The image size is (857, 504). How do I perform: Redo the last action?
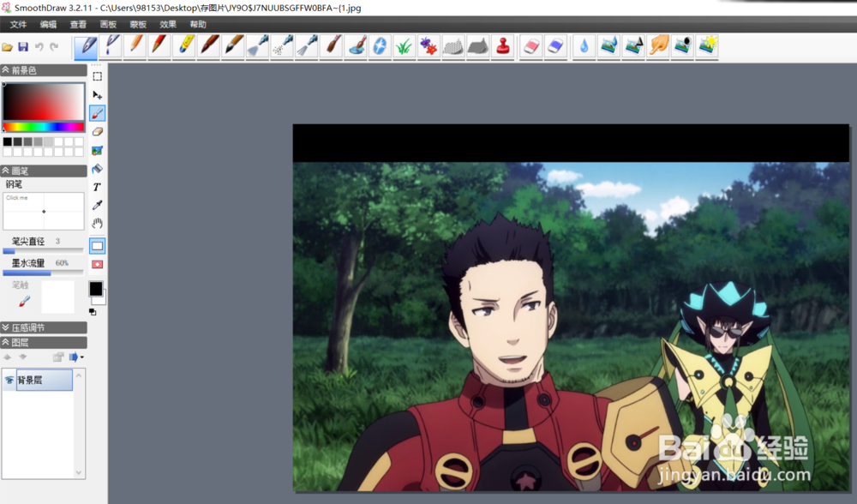pos(54,47)
